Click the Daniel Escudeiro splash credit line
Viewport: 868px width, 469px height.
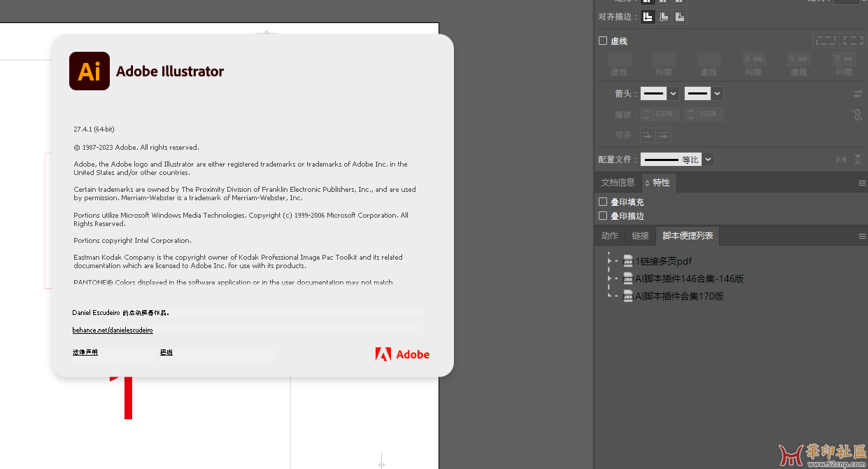(120, 313)
